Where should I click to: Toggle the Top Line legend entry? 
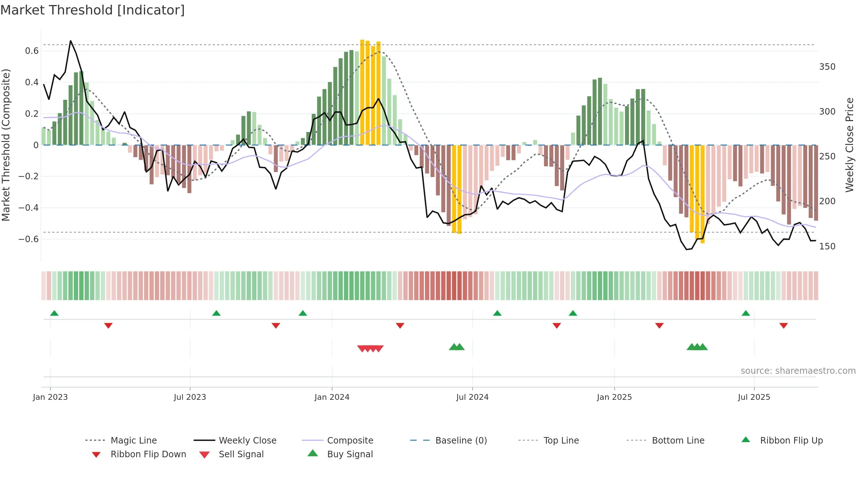[x=548, y=440]
